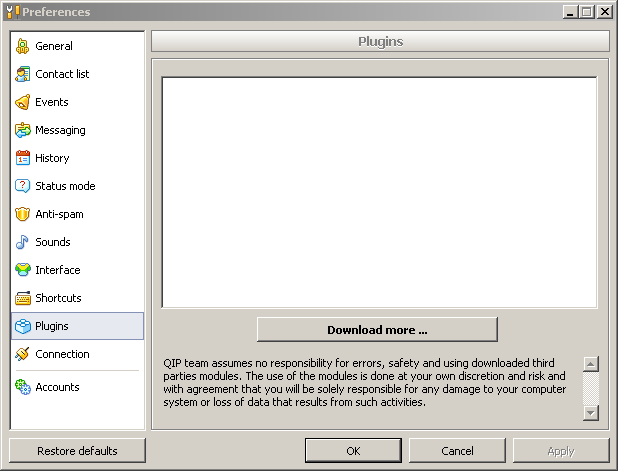Click the General bell icon
The image size is (618, 471).
[x=23, y=46]
